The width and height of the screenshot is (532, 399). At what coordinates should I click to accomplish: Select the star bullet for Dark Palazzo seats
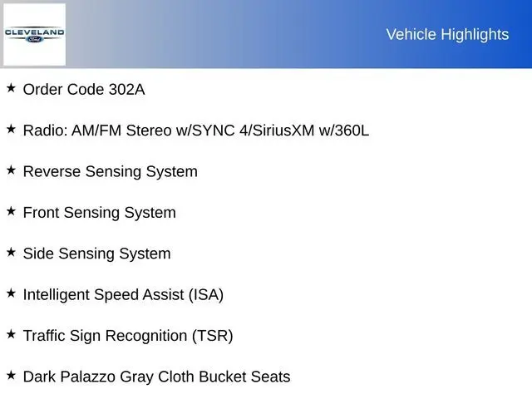(11, 375)
